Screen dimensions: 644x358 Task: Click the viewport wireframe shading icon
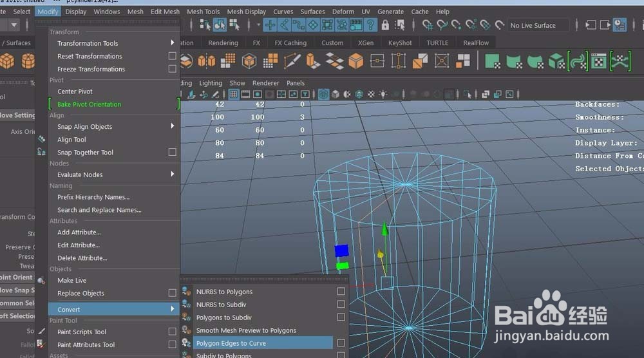coord(323,95)
